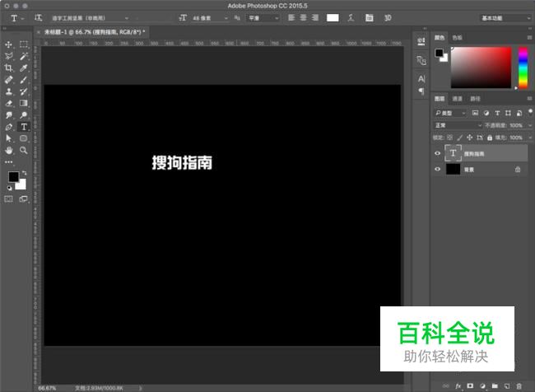
Task: Select the Move tool
Action: click(9, 44)
